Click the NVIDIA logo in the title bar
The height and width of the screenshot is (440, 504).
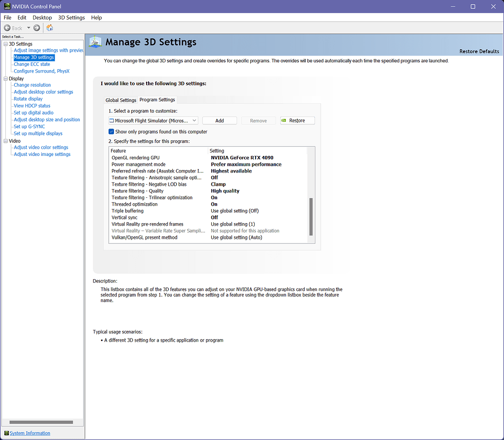6,6
